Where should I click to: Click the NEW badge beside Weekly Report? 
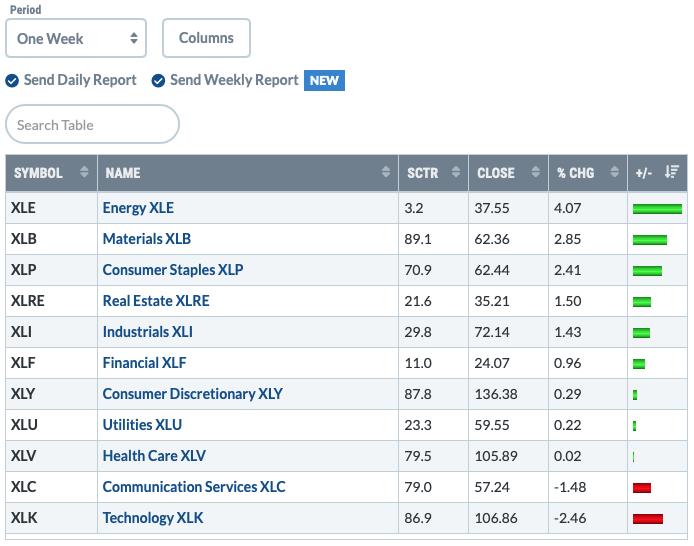coord(324,81)
